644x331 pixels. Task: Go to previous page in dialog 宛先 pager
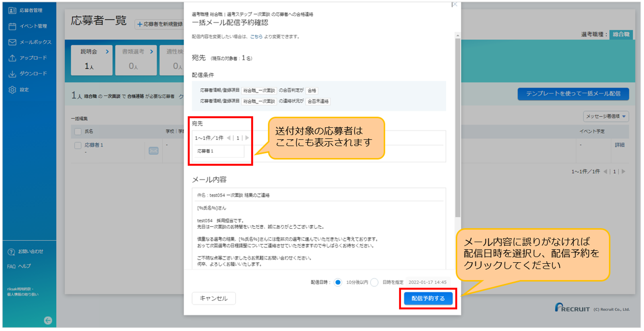(x=228, y=138)
